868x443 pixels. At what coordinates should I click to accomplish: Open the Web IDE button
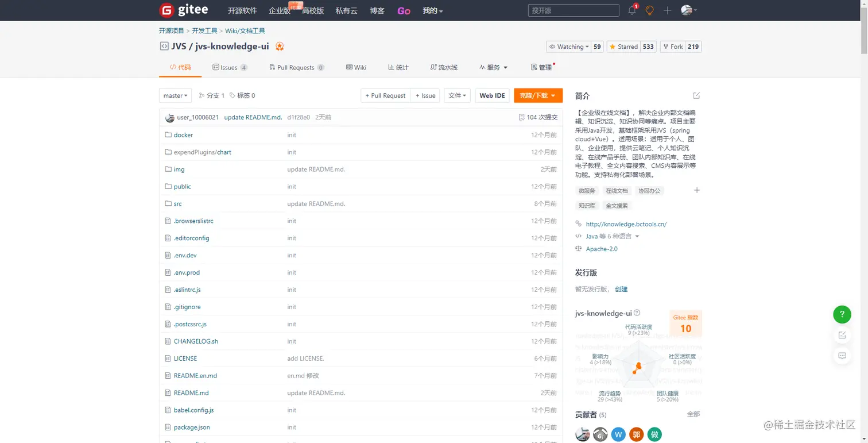[x=492, y=95]
